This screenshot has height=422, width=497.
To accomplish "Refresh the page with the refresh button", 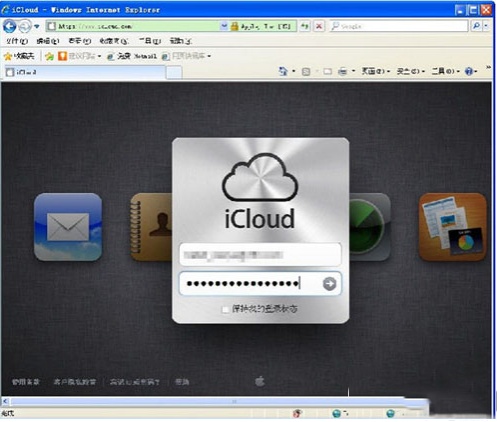I will (x=304, y=26).
